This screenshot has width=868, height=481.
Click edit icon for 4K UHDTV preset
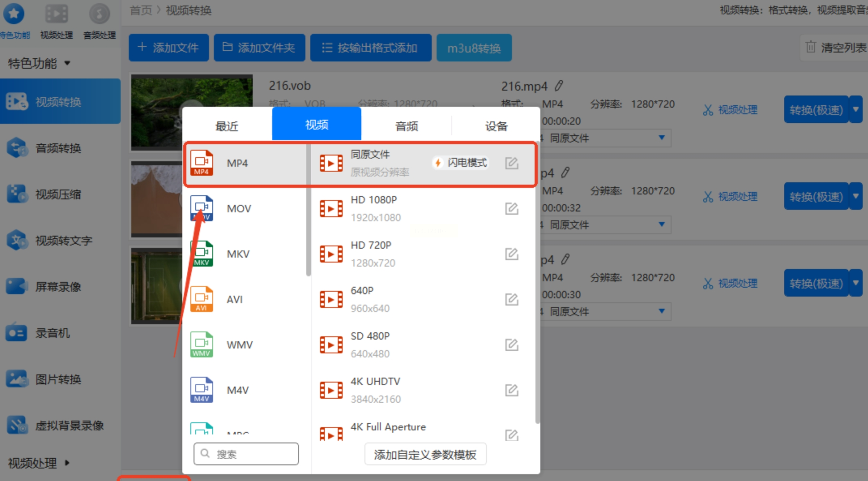(512, 390)
